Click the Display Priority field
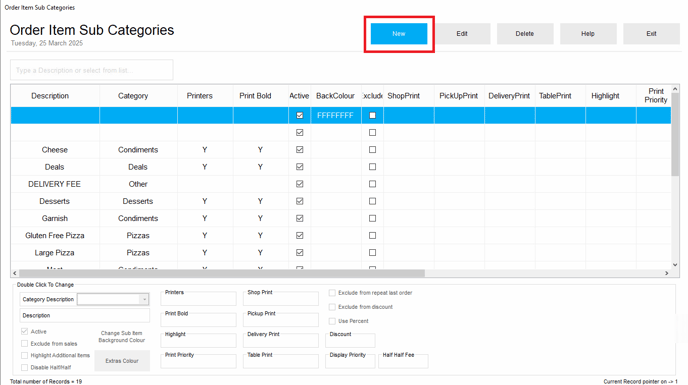The height and width of the screenshot is (385, 688). point(350,361)
